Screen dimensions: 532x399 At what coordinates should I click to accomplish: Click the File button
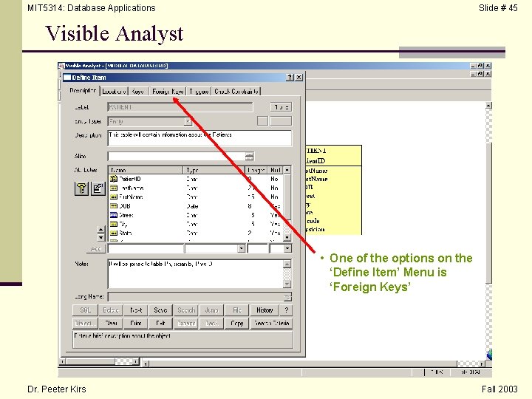click(237, 310)
